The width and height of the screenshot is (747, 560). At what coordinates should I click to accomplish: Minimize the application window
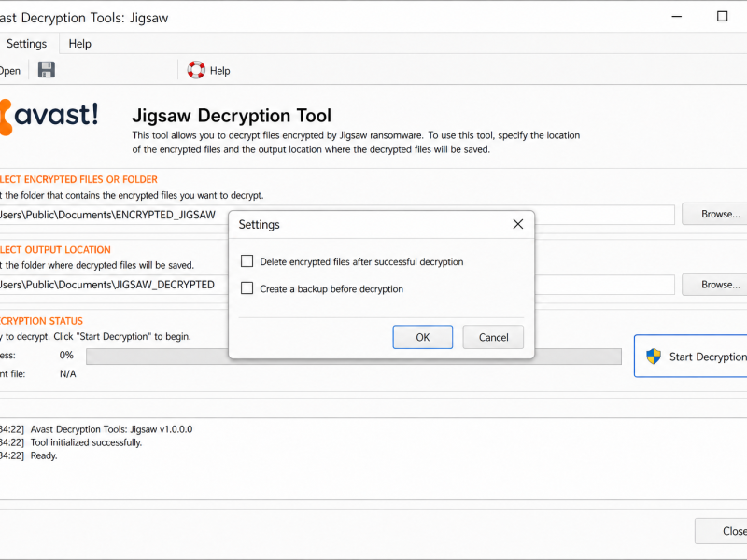(676, 16)
